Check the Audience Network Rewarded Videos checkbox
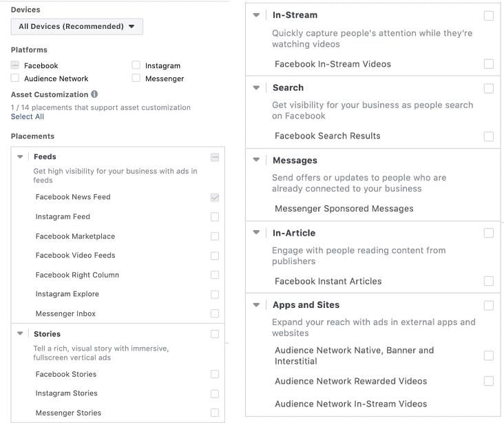 489,381
